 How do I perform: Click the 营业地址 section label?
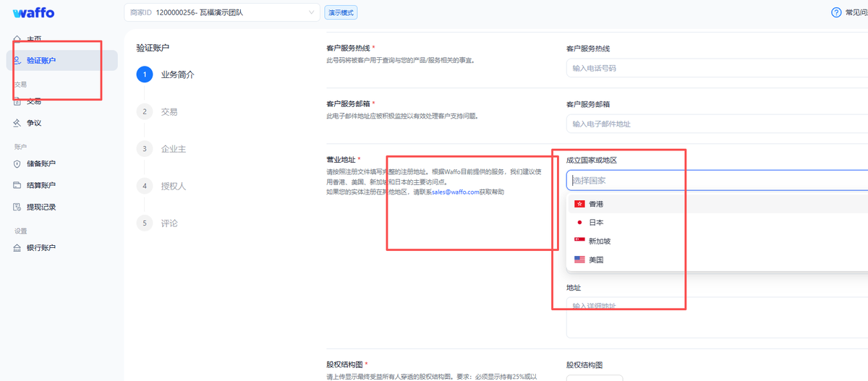coord(341,159)
